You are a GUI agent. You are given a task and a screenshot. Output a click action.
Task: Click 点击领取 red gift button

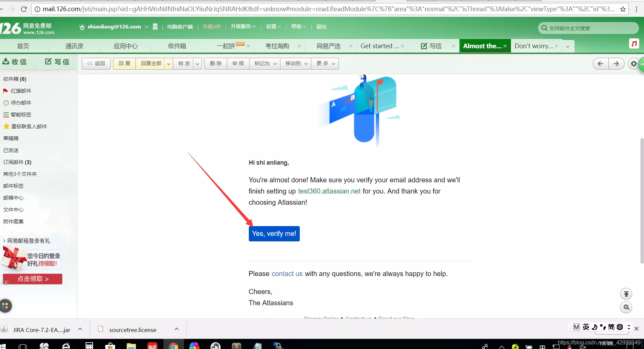[33, 279]
